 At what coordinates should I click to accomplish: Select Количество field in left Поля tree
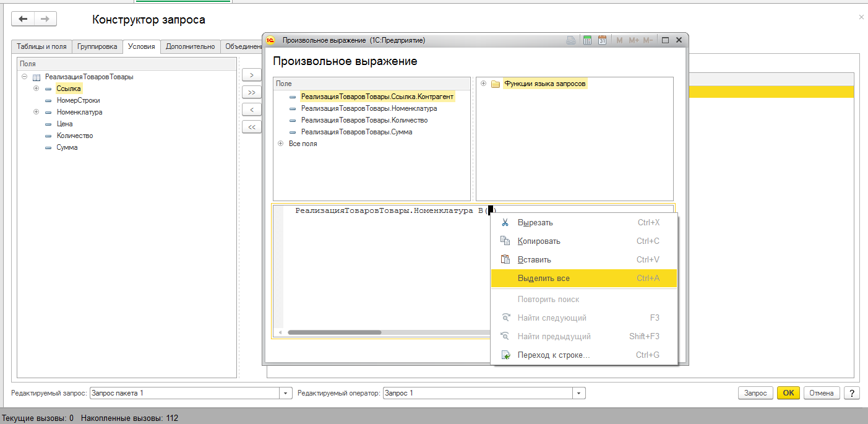(x=75, y=136)
